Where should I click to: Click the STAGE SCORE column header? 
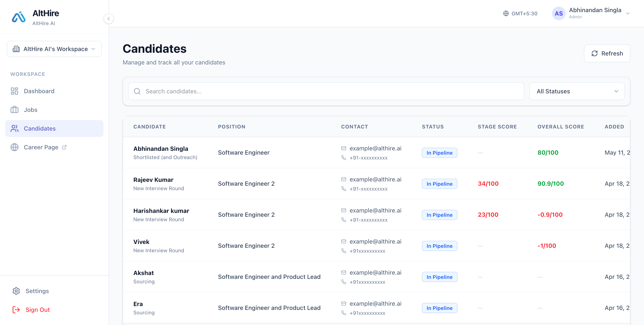tap(497, 127)
